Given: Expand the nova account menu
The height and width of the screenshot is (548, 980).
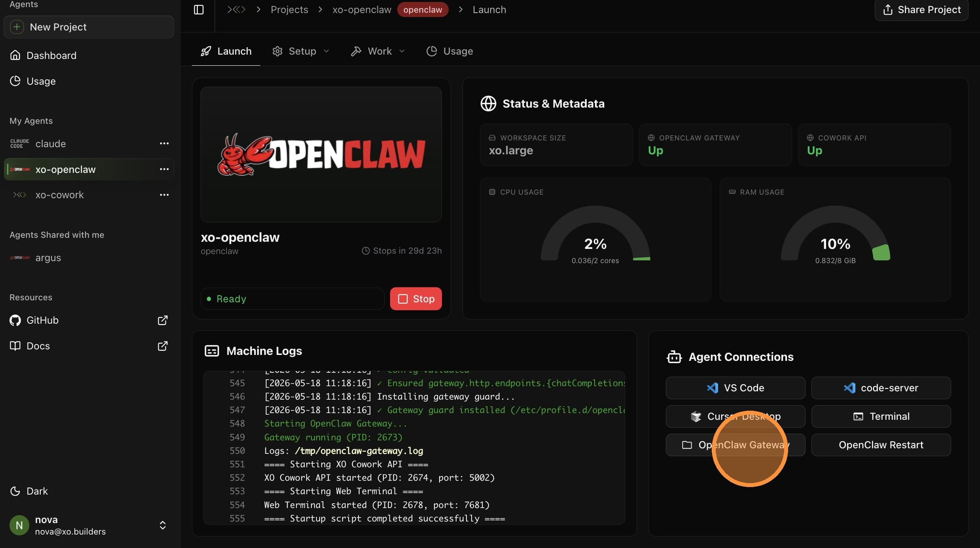Looking at the screenshot, I should (x=163, y=525).
